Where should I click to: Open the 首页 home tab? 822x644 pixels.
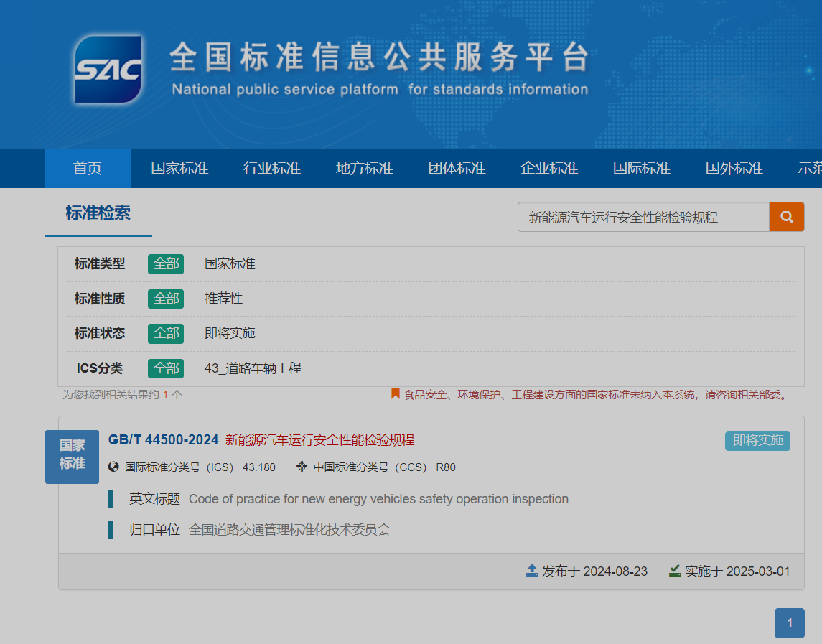pos(88,168)
